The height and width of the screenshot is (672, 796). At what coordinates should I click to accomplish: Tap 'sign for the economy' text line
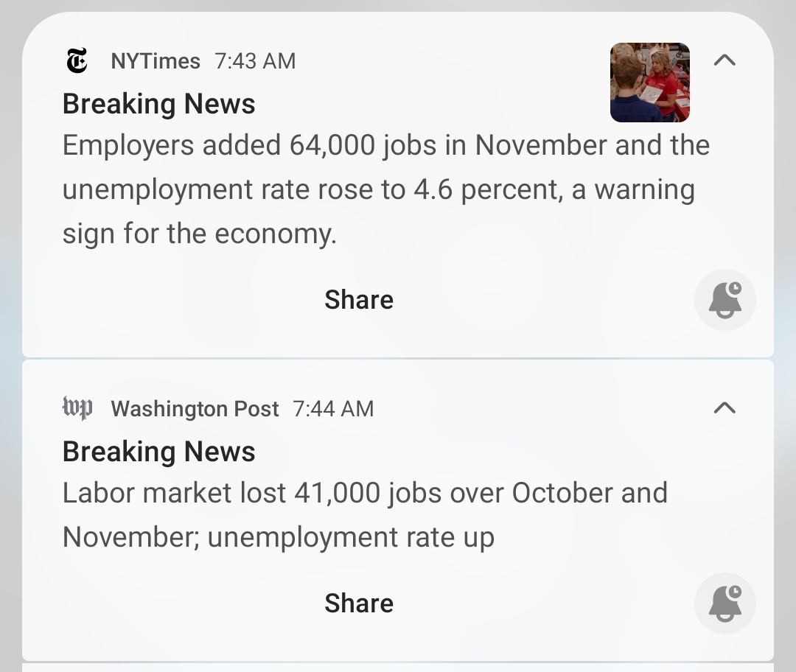(x=199, y=234)
